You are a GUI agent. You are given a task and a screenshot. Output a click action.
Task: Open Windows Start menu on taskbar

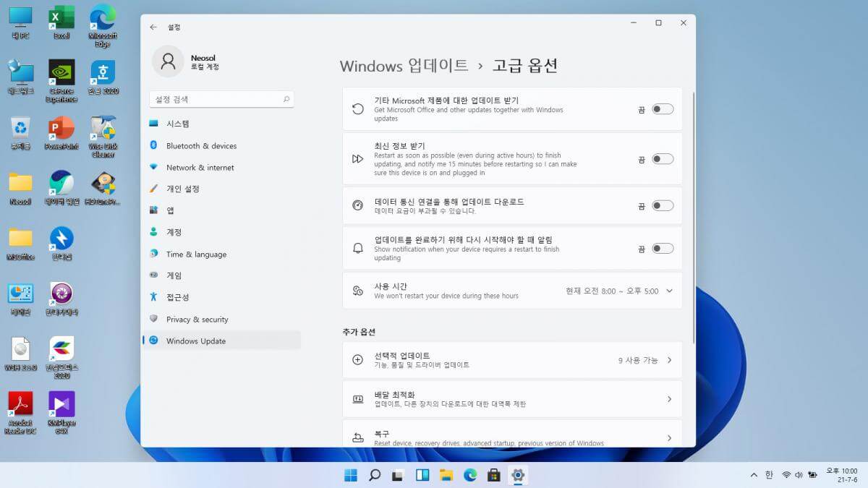(351, 475)
